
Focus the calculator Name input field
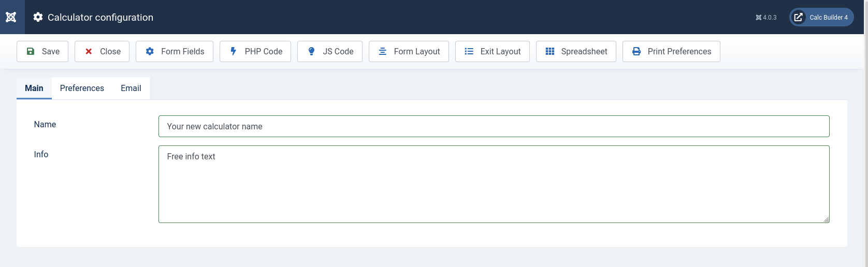[x=494, y=126]
